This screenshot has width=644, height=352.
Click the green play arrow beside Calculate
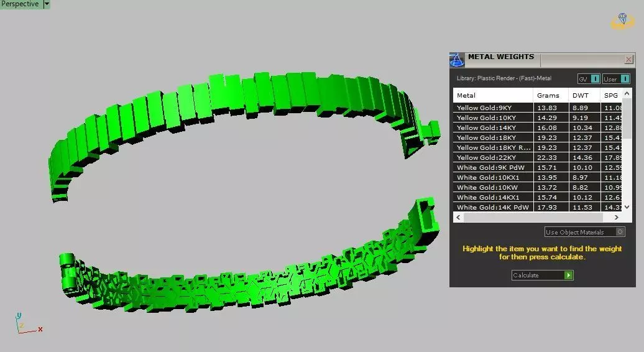point(568,275)
